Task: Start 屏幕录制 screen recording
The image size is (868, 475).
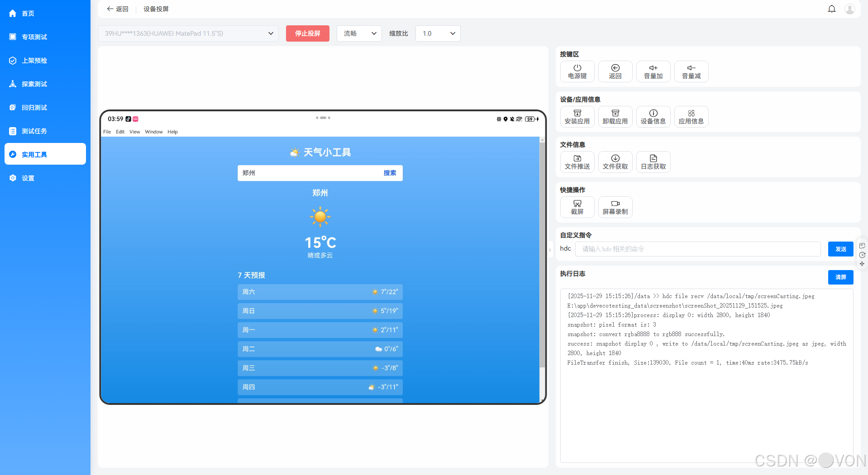Action: (615, 207)
